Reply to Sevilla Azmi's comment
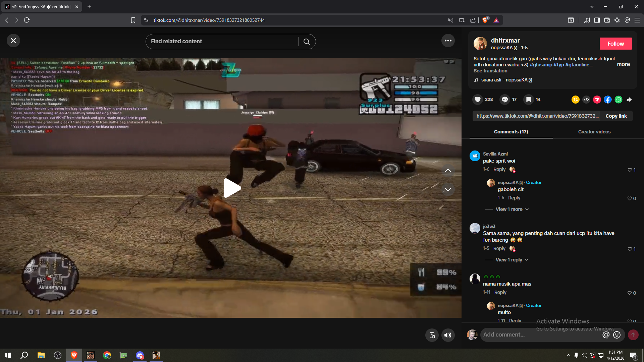 point(499,169)
